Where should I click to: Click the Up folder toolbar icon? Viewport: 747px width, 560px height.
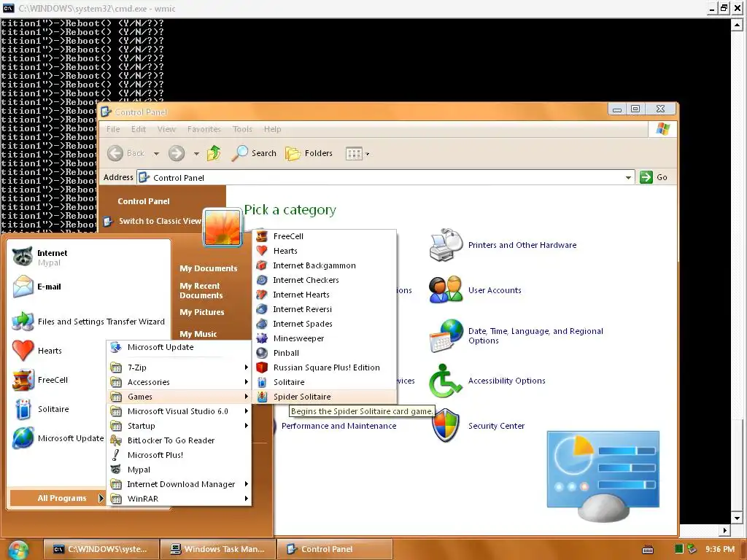point(214,153)
